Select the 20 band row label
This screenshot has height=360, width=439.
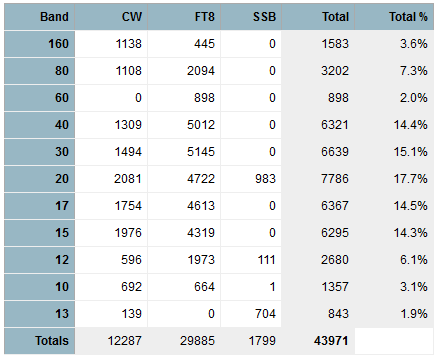coord(39,179)
